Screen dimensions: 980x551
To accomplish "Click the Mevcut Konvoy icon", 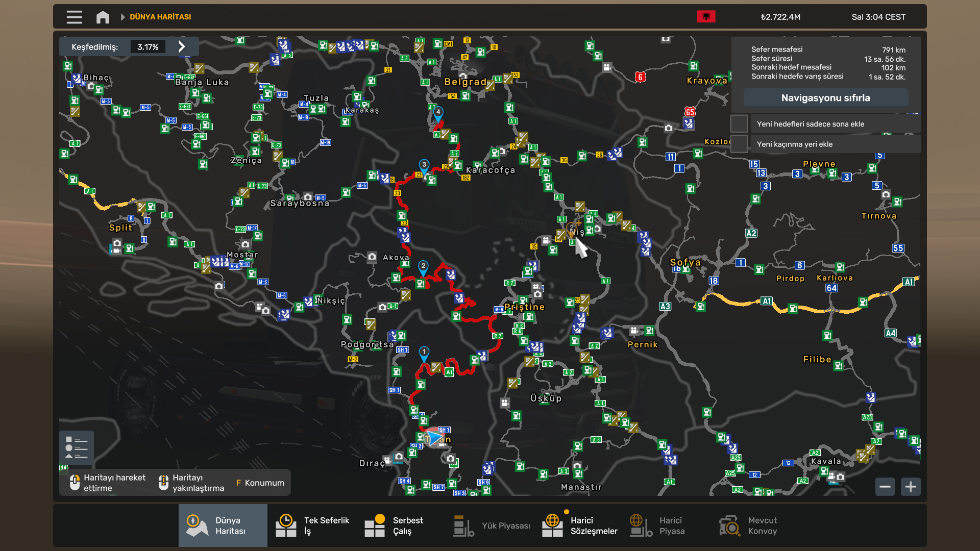I will (729, 525).
